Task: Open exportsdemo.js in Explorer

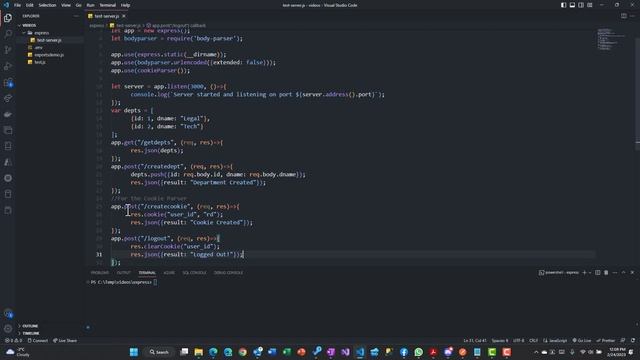Action: [x=49, y=55]
